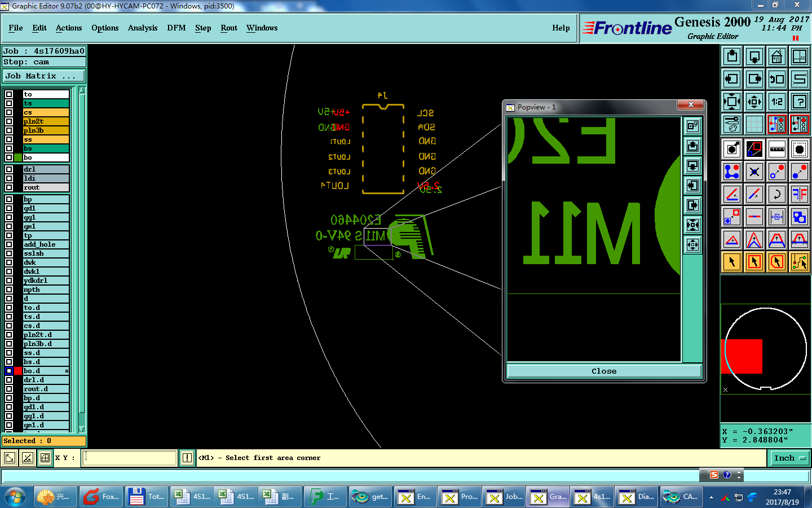
Task: Click the Popview pan up icon
Action: coord(693,146)
